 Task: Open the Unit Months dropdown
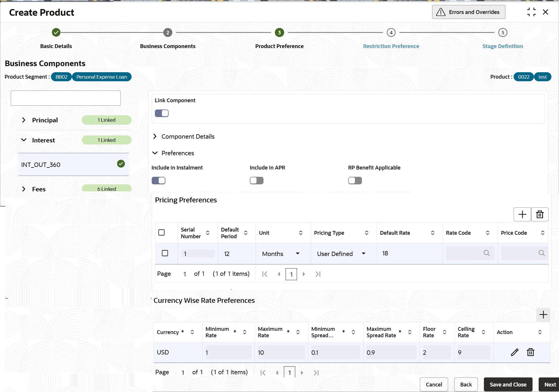point(297,253)
